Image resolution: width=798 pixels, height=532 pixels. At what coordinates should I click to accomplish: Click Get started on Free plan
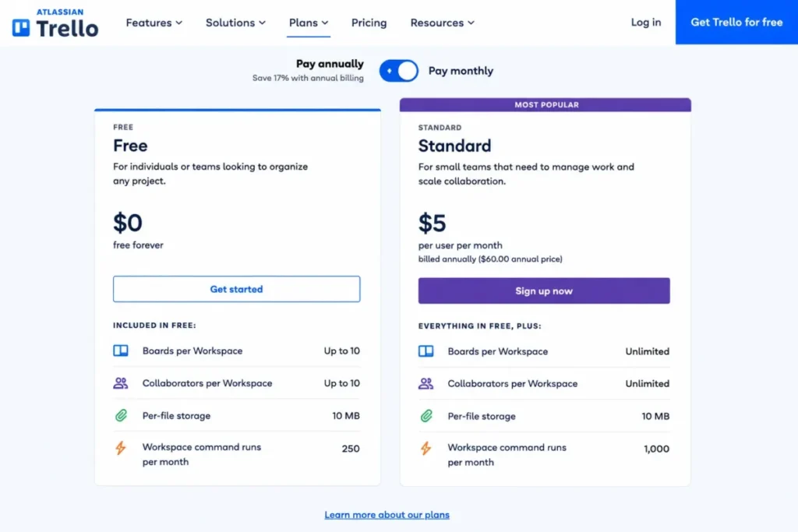point(237,289)
